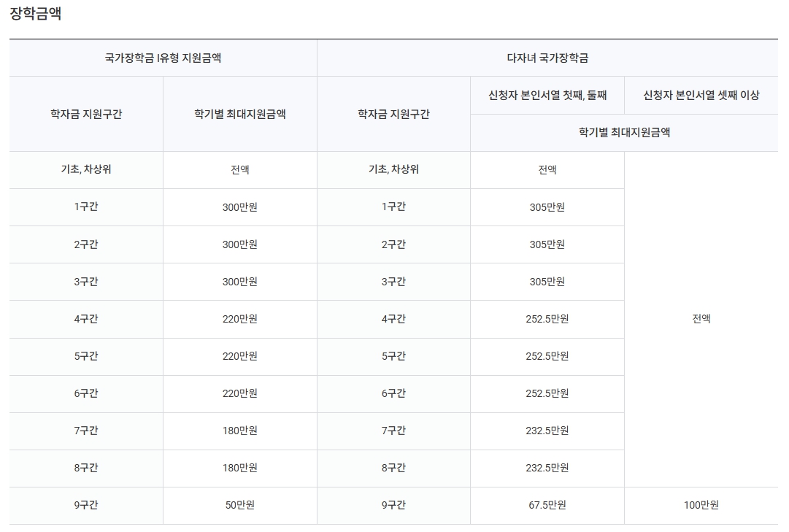Click the 장학금액 heading
Screen dimensions: 789x532
click(36, 13)
